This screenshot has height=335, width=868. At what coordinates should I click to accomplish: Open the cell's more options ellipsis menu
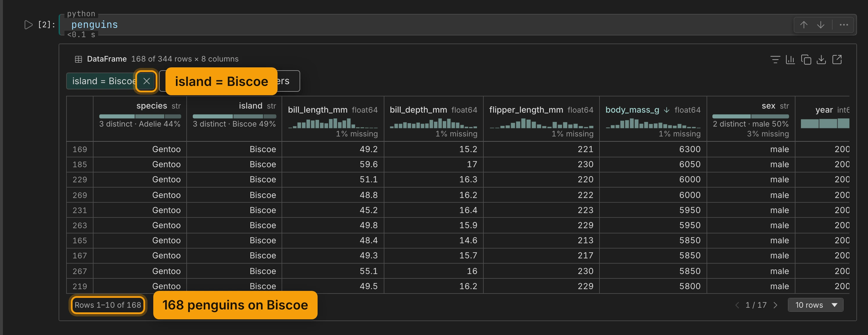(x=843, y=25)
